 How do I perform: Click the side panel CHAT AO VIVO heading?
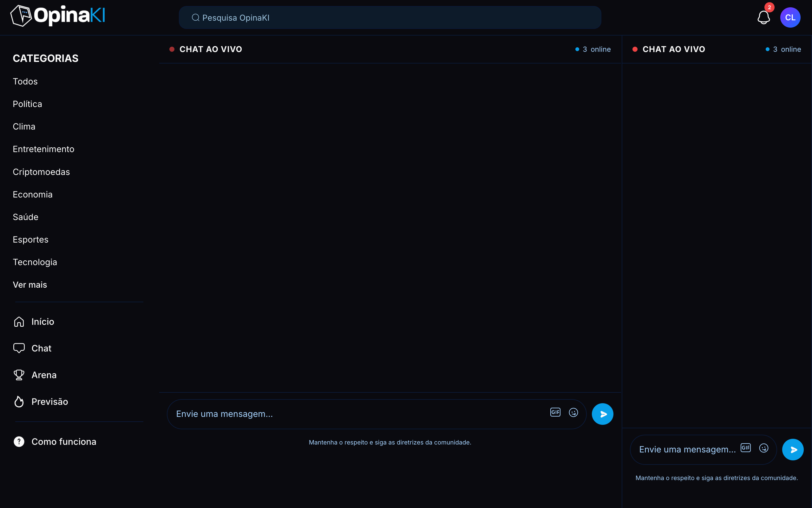[x=674, y=49]
